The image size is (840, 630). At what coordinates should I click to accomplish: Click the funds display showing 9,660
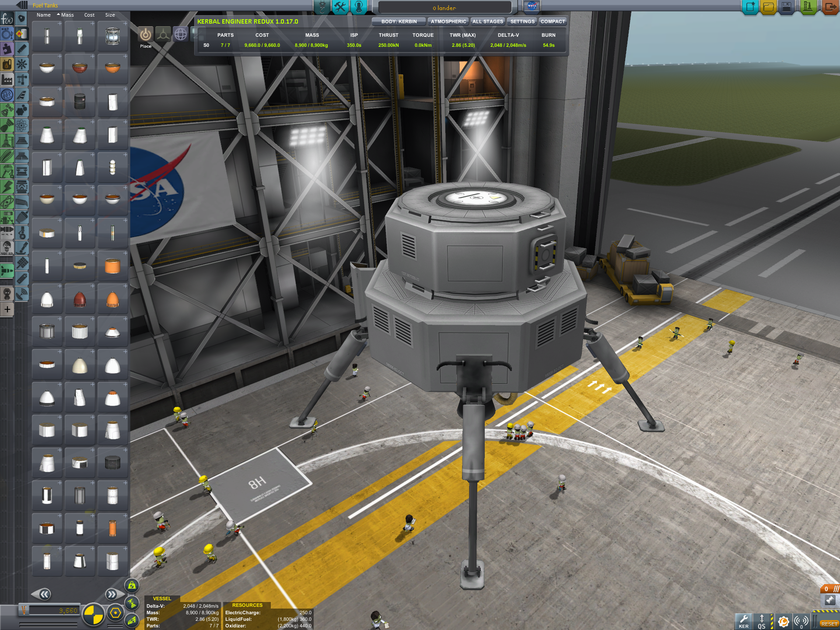(53, 610)
